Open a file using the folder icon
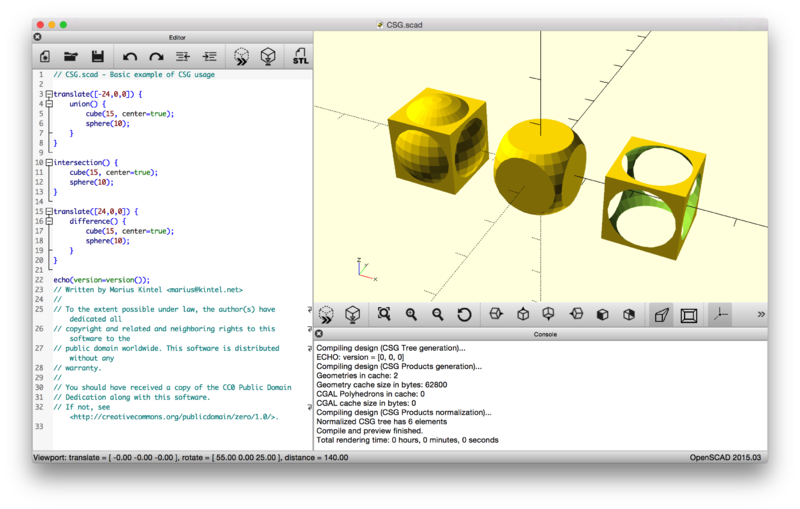800x509 pixels. (71, 57)
